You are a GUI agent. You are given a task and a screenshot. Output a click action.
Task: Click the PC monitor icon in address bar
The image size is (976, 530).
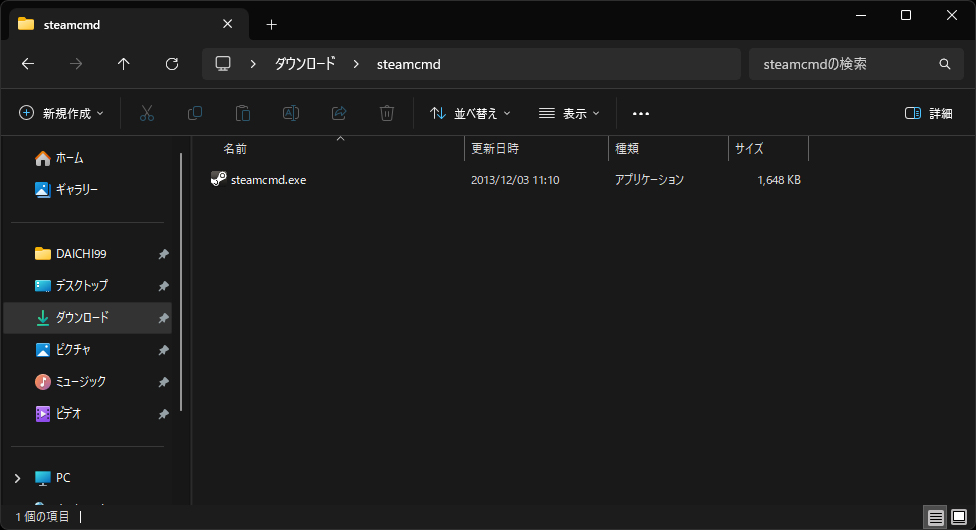point(223,64)
